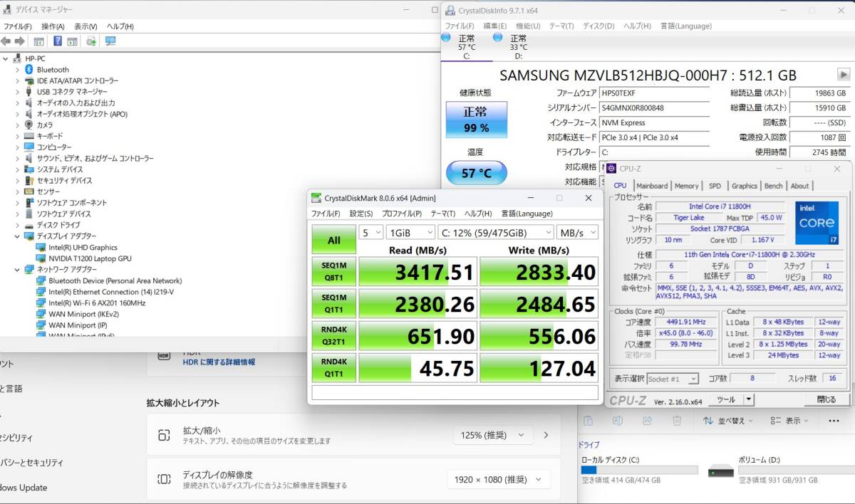The image size is (855, 504).
Task: Click the rename icon in Explorer toolbar
Action: 618,421
